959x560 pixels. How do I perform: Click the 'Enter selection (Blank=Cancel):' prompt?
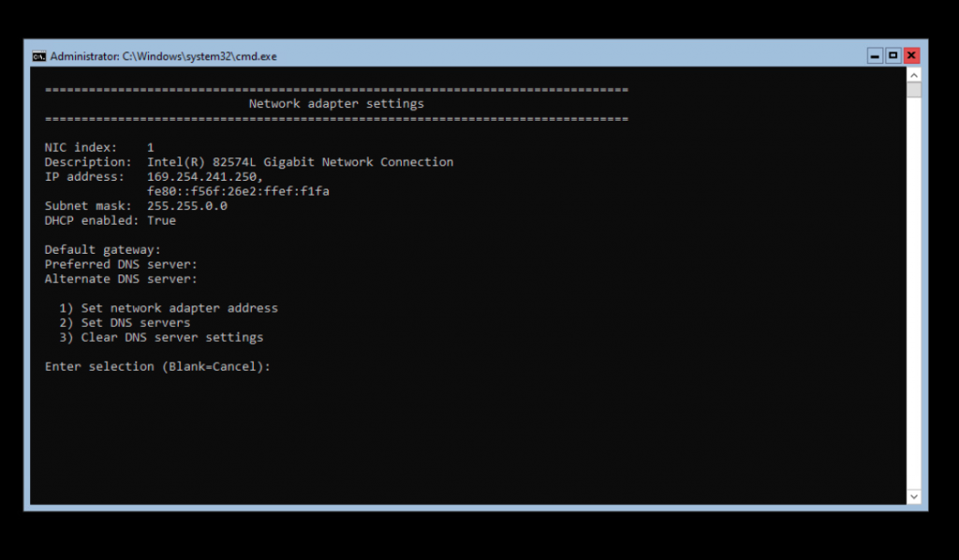coord(157,367)
